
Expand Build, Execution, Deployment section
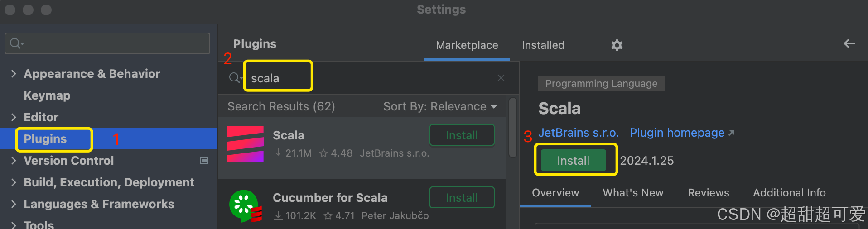(x=14, y=182)
